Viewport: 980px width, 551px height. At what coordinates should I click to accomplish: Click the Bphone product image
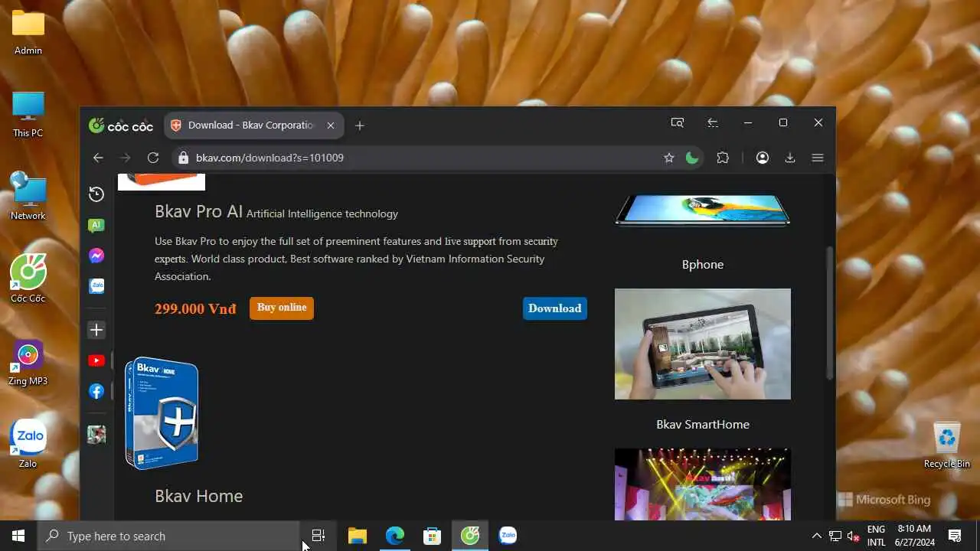click(703, 209)
